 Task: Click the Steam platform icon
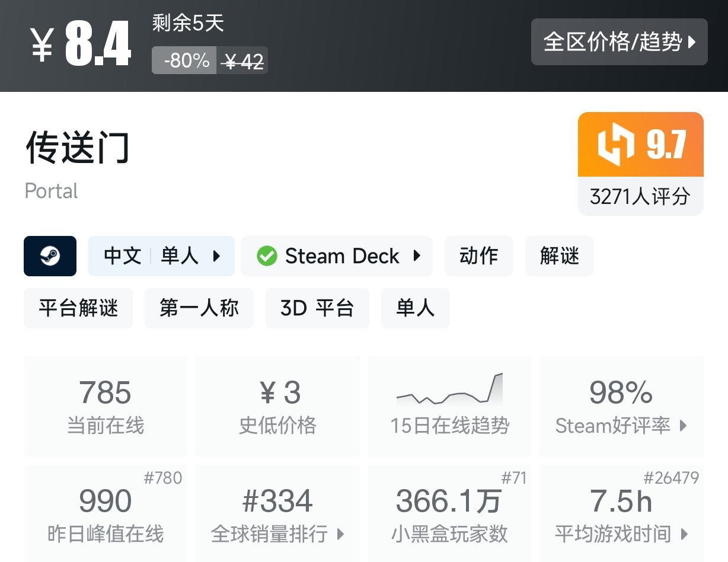50,256
